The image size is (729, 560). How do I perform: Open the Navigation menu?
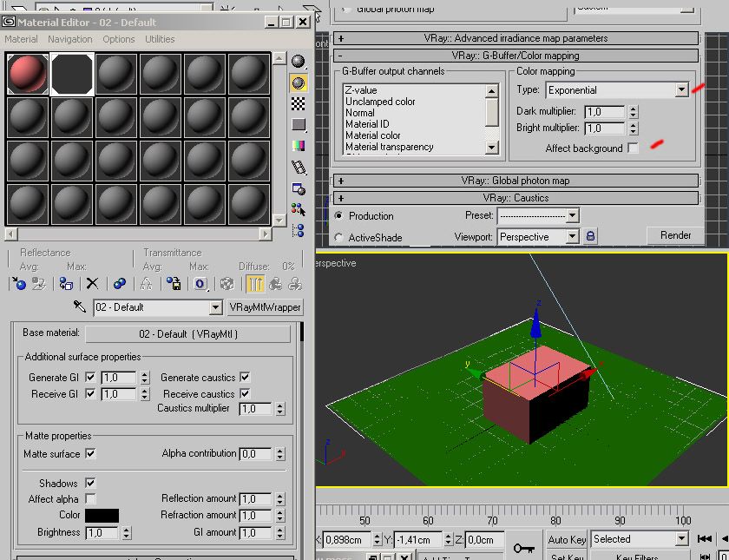tap(70, 39)
